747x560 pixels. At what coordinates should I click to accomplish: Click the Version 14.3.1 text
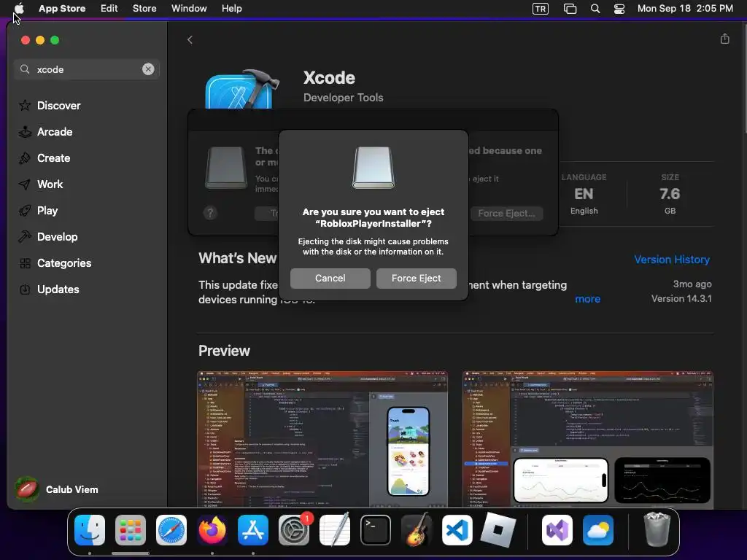pyautogui.click(x=681, y=298)
